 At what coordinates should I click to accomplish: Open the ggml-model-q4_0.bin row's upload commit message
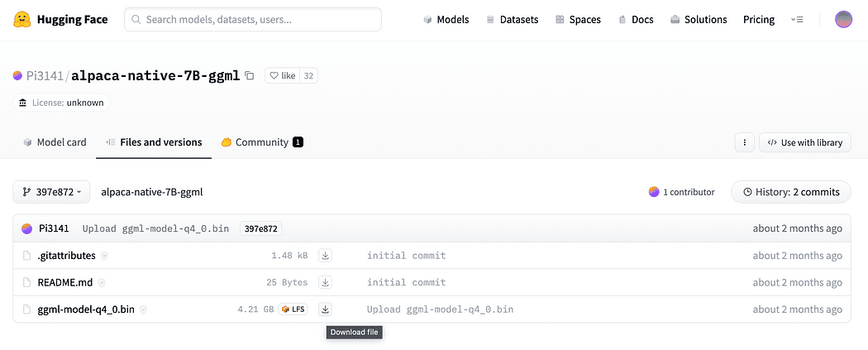(x=440, y=309)
